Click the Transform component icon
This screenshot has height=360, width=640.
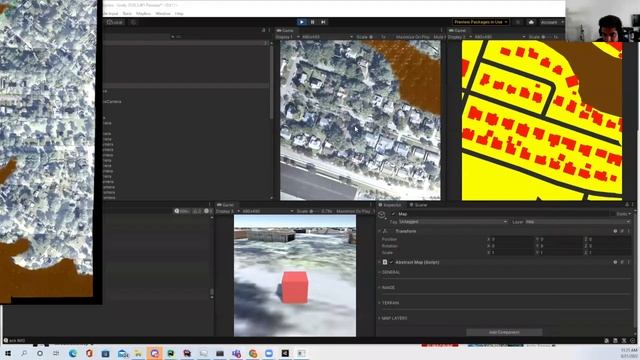pos(385,231)
